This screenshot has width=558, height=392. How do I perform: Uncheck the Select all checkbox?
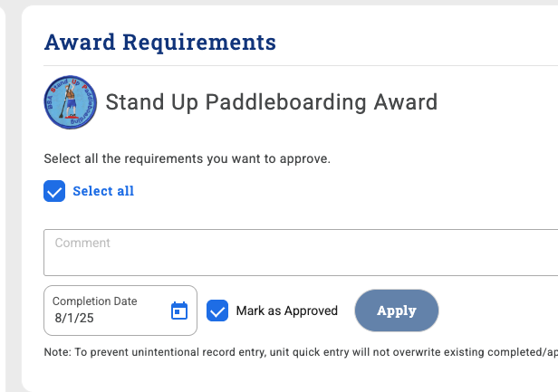tap(54, 191)
